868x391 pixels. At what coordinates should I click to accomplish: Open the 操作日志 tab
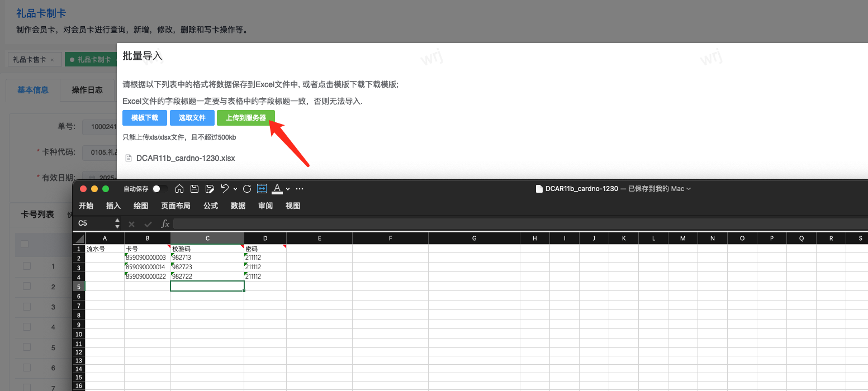(x=87, y=90)
